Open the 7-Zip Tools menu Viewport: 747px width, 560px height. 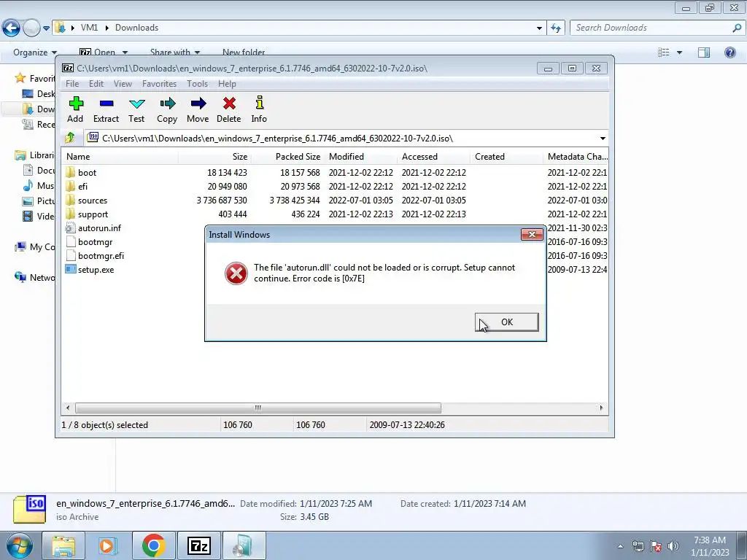tap(197, 84)
